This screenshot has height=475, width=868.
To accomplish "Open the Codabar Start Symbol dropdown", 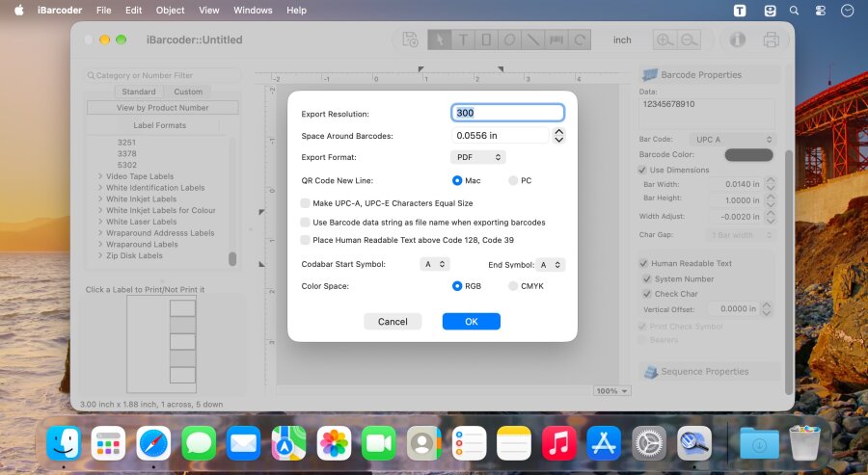I will point(435,264).
